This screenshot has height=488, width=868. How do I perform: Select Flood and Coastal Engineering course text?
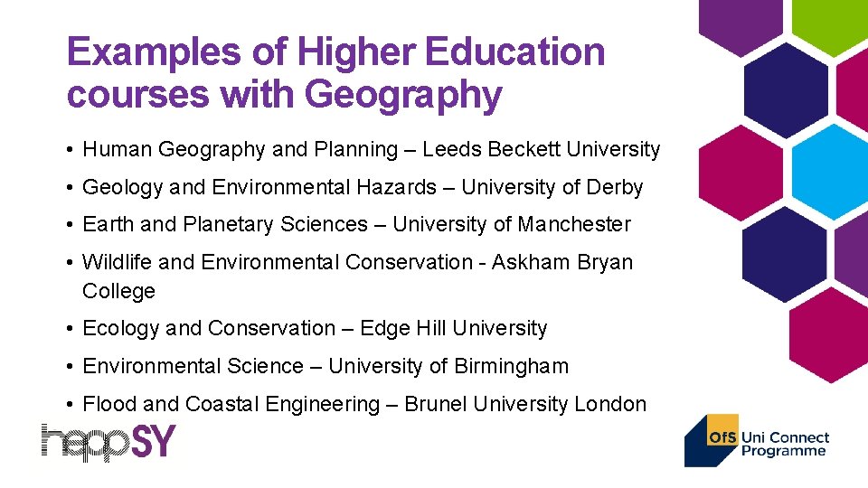(x=231, y=404)
